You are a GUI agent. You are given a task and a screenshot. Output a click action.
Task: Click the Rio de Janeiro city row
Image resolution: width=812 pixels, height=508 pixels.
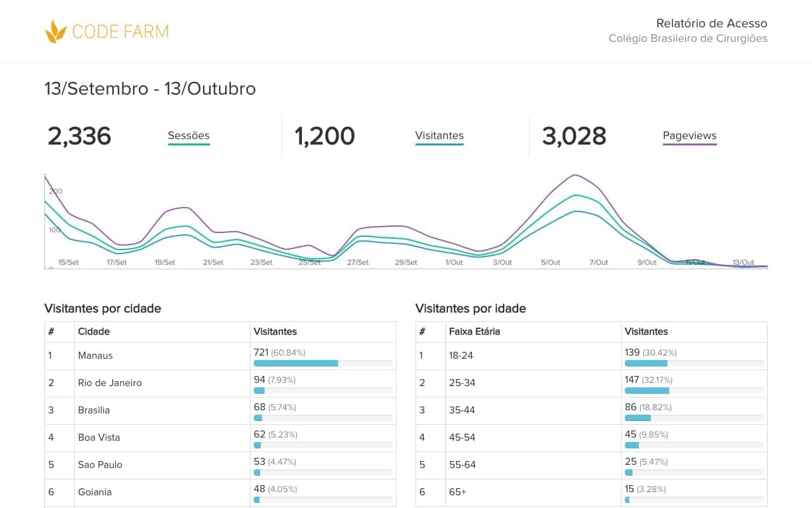tap(220, 384)
